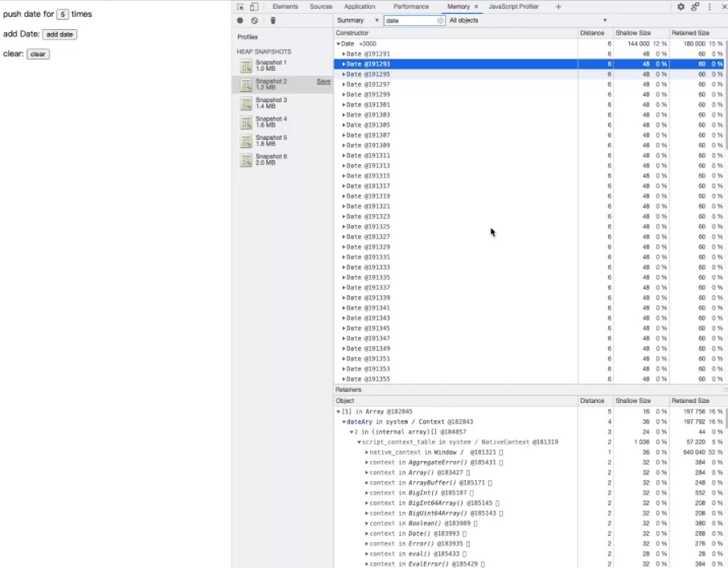Collapse the Date x3000 constructor group
The image size is (728, 568).
pyautogui.click(x=338, y=43)
